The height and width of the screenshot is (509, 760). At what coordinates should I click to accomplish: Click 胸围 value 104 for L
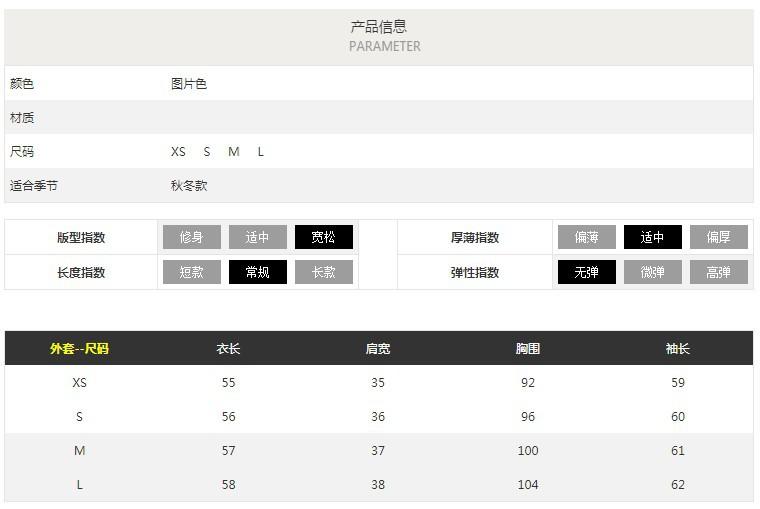528,484
